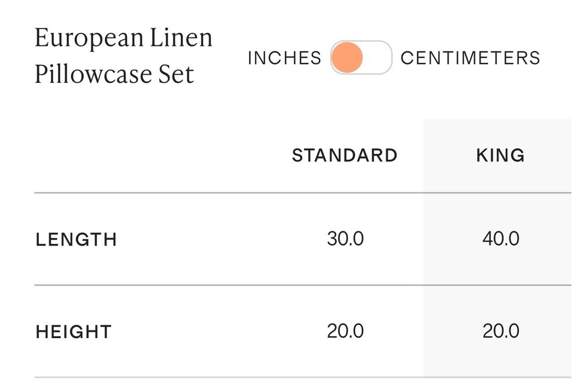
Task: Click the King height value 20.0
Action: coord(500,331)
